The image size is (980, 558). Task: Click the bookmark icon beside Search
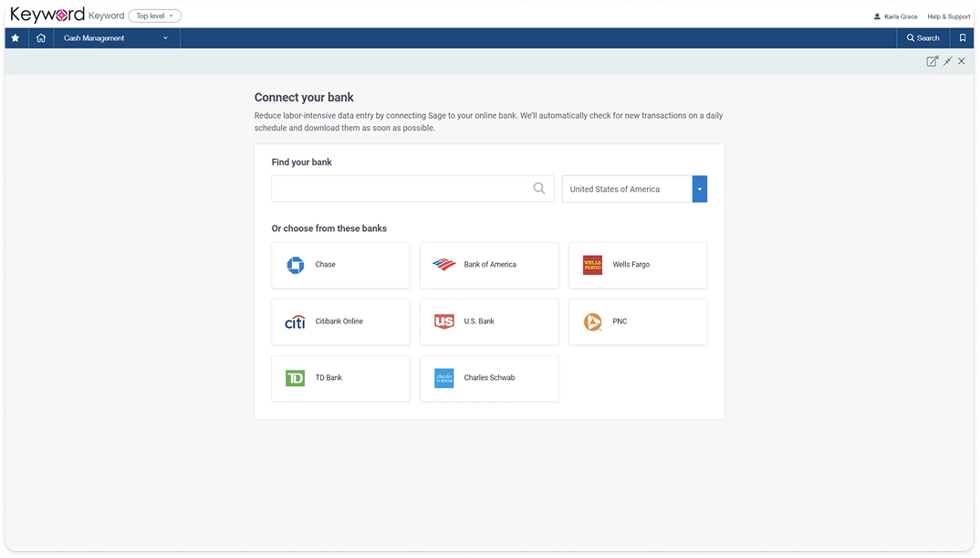coord(963,38)
